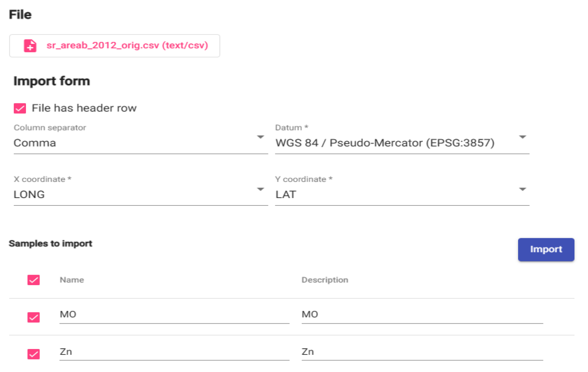Expand the X coordinate LONG dropdown

pyautogui.click(x=140, y=194)
